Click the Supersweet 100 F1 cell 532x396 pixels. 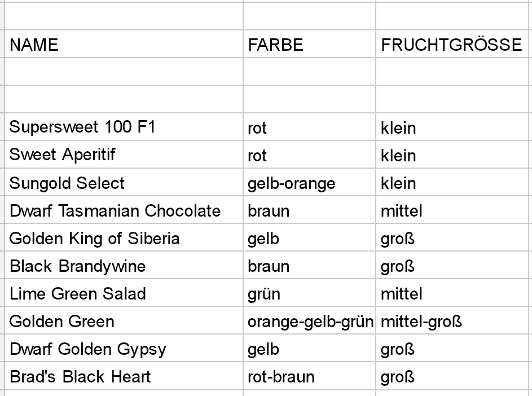pos(124,127)
